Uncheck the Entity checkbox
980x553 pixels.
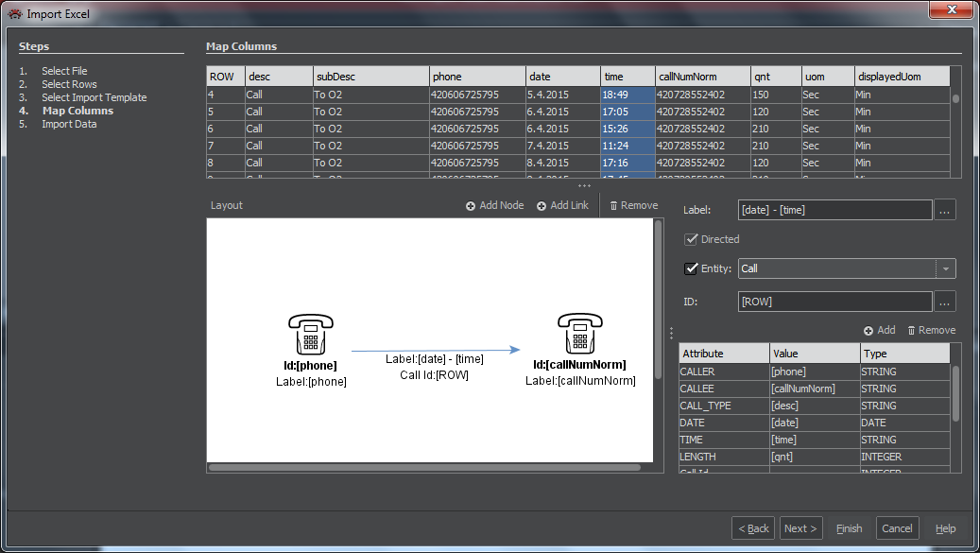click(692, 268)
